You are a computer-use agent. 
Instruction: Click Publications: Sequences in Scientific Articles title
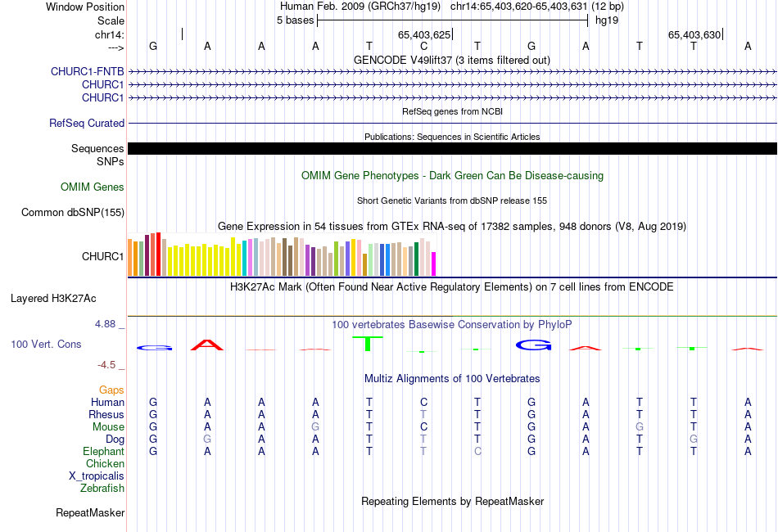point(452,137)
